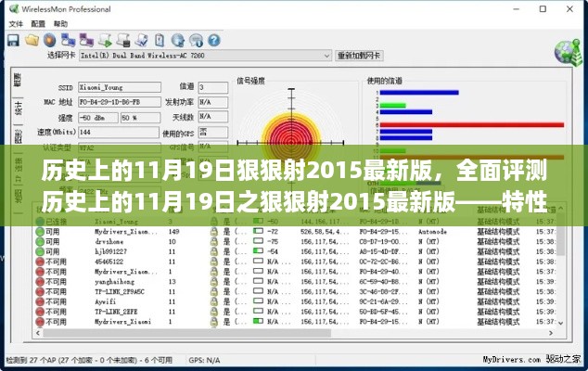
Task: Open the 文件 menu
Action: coord(16,24)
